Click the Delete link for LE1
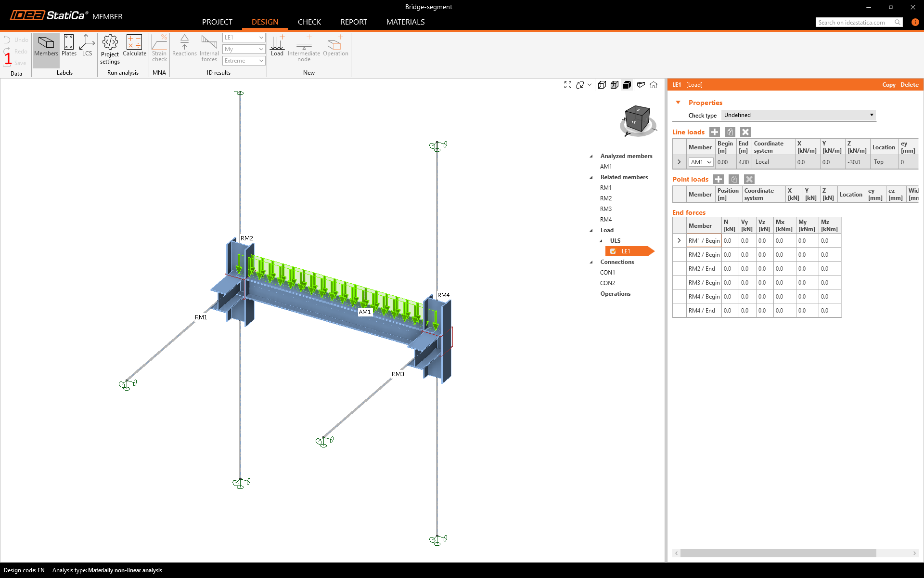The image size is (924, 578). [x=909, y=85]
